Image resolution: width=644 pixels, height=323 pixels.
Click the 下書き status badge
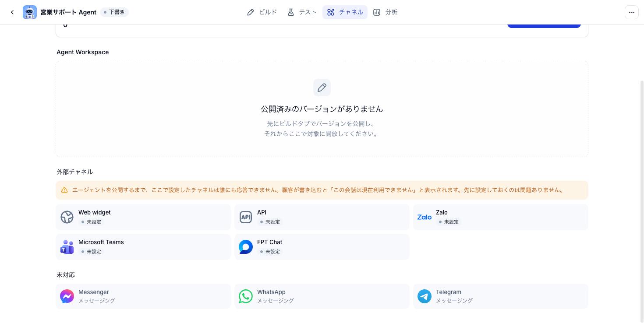114,12
